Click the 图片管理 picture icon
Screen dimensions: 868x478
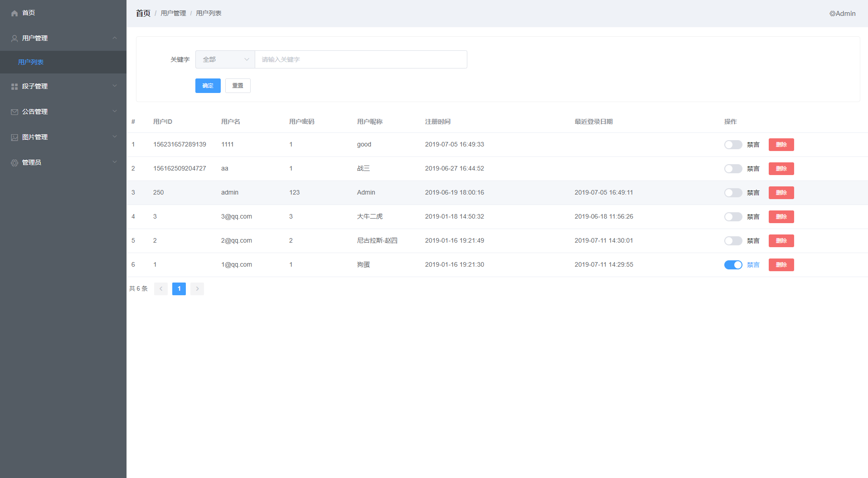(15, 137)
